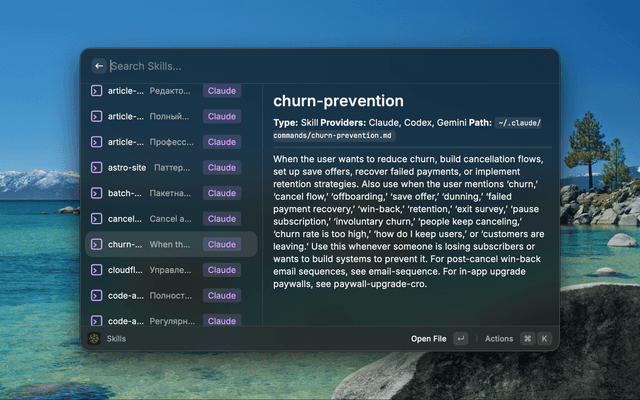This screenshot has width=640, height=400.
Task: Select the astro-site skill row
Action: pos(171,167)
